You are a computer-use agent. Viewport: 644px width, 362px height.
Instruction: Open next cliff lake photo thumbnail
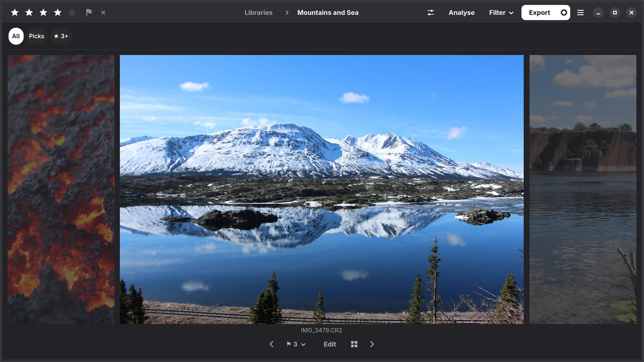tap(583, 189)
